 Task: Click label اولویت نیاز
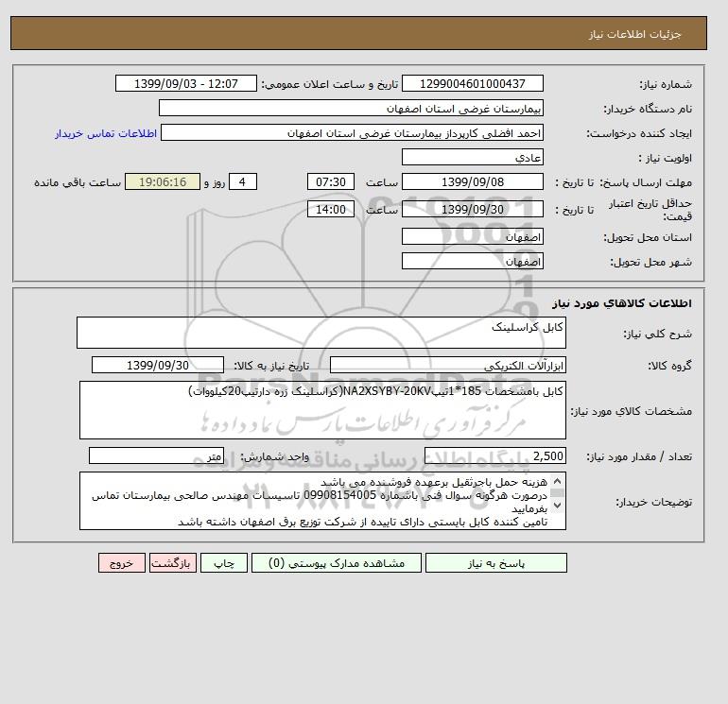[665, 158]
